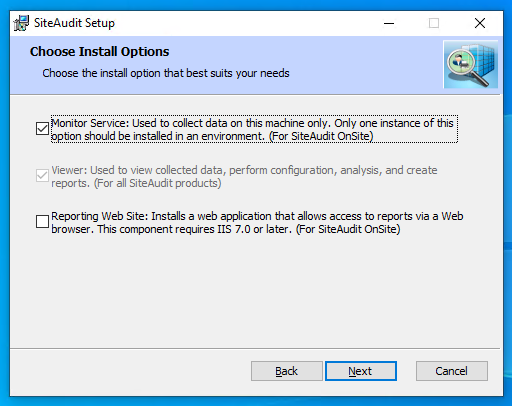Enable the Reporting Web Site checkbox

42,221
